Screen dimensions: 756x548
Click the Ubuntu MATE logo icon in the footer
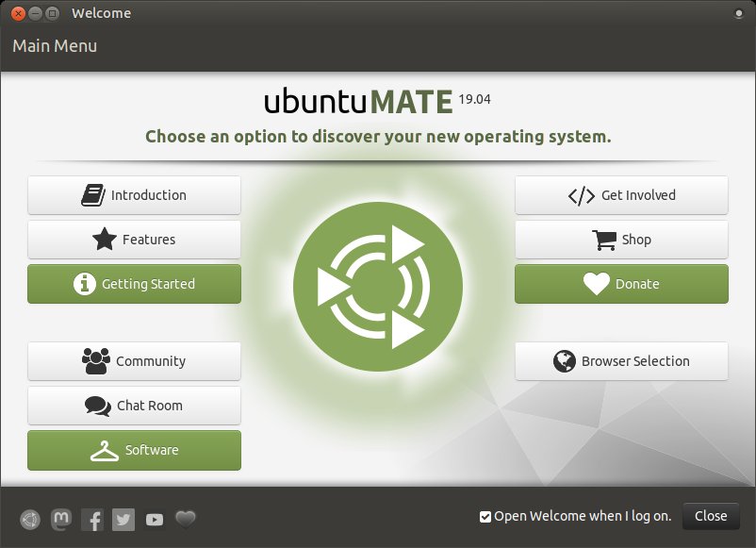28,520
